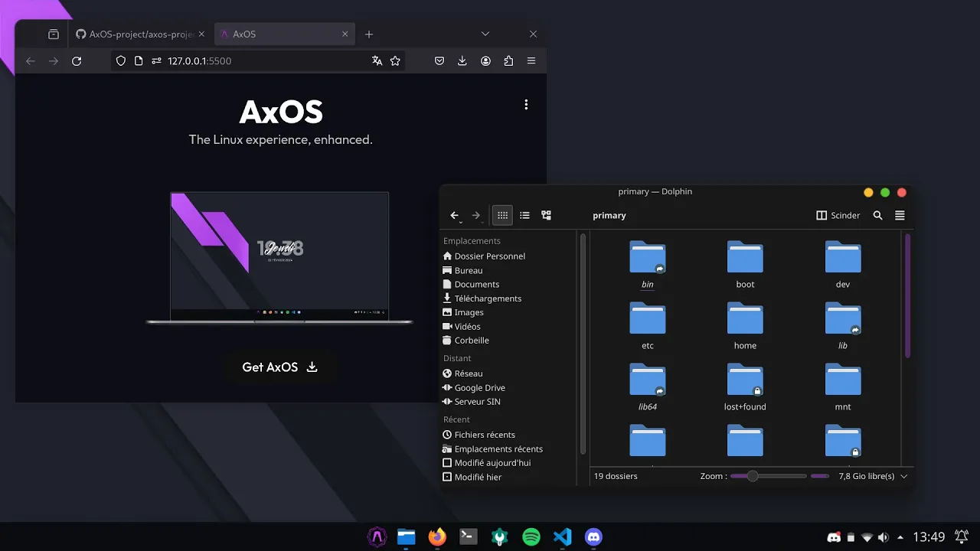980x551 pixels.
Task: Click the Firefox forward arrow
Action: coord(54,61)
